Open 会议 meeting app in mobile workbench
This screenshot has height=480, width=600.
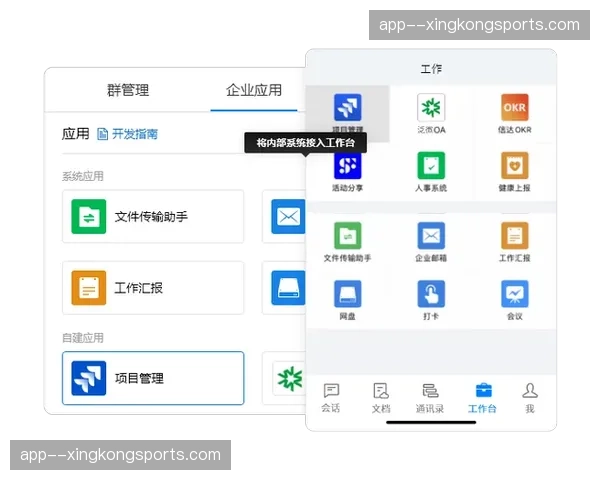point(515,300)
